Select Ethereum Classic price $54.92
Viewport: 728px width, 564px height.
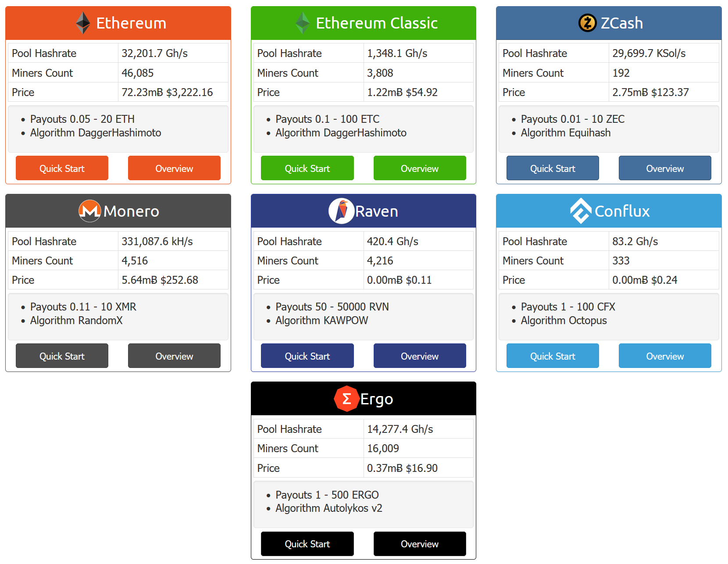pyautogui.click(x=422, y=92)
